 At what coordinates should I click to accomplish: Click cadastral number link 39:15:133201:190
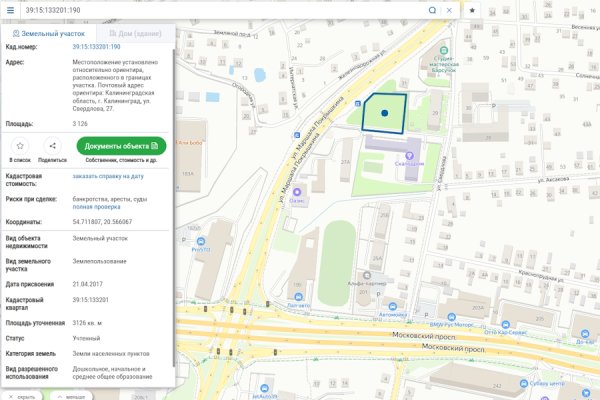[x=96, y=47]
